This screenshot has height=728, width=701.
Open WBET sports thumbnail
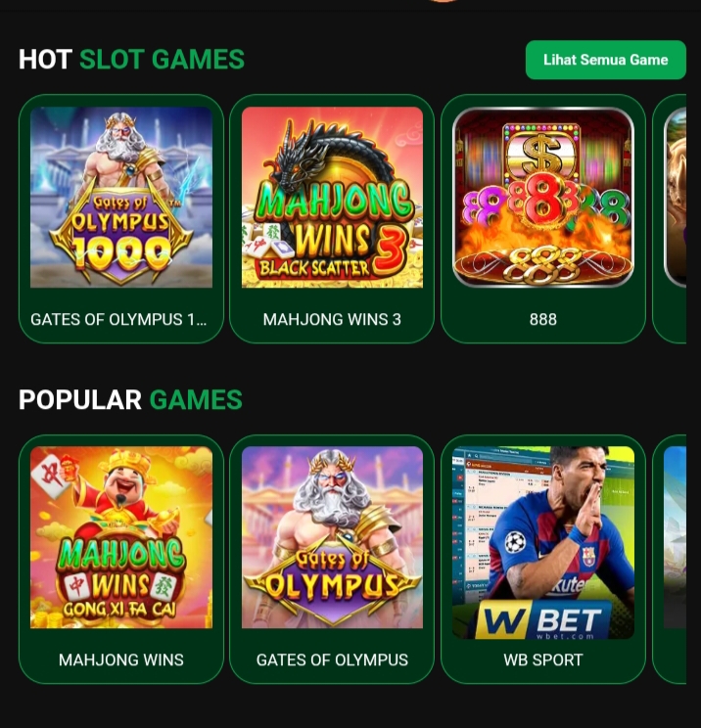click(543, 542)
